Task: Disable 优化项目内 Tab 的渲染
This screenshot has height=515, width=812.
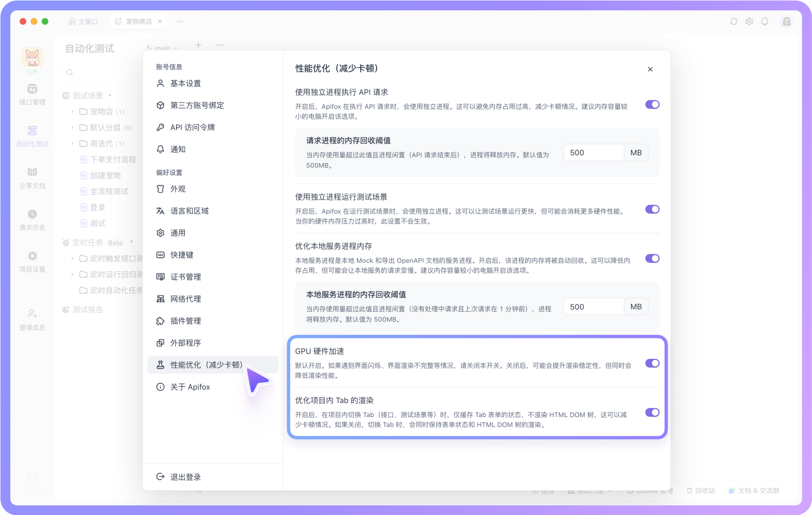Action: coord(652,413)
